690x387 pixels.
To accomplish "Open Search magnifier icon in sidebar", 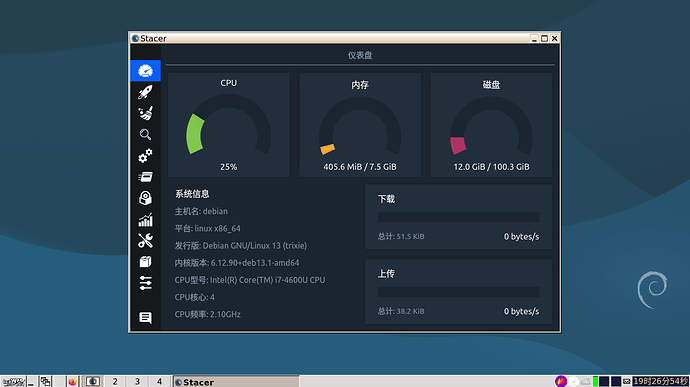I will (145, 134).
